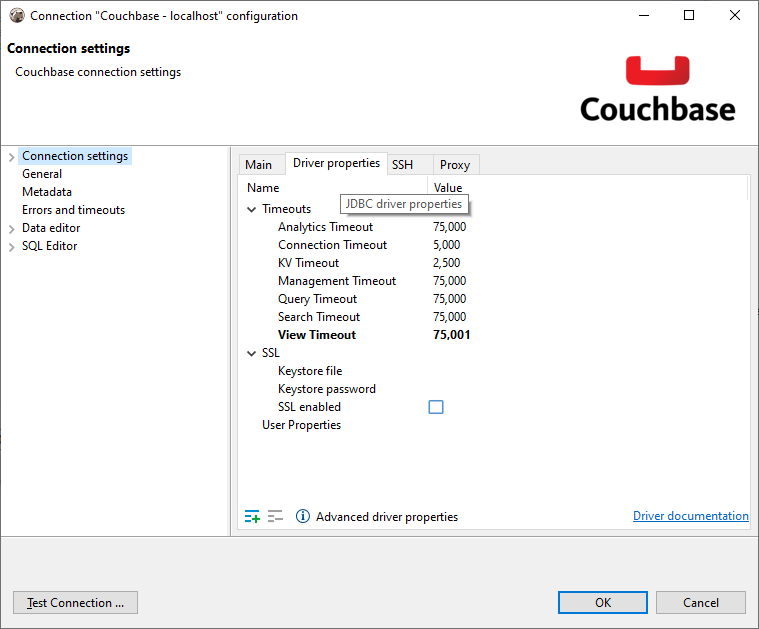
Task: Select Data editor in the sidebar
Action: [x=51, y=228]
